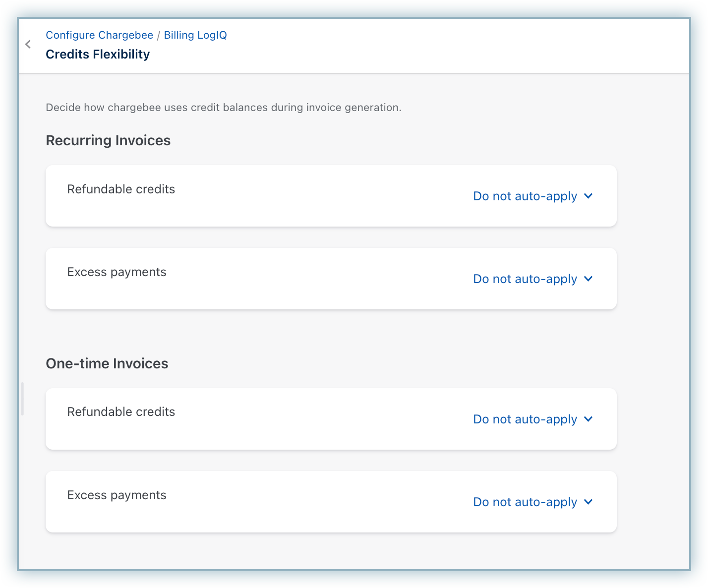Click chevron icon for recurring Excess payments
Screen dimensions: 708x588
[589, 279]
